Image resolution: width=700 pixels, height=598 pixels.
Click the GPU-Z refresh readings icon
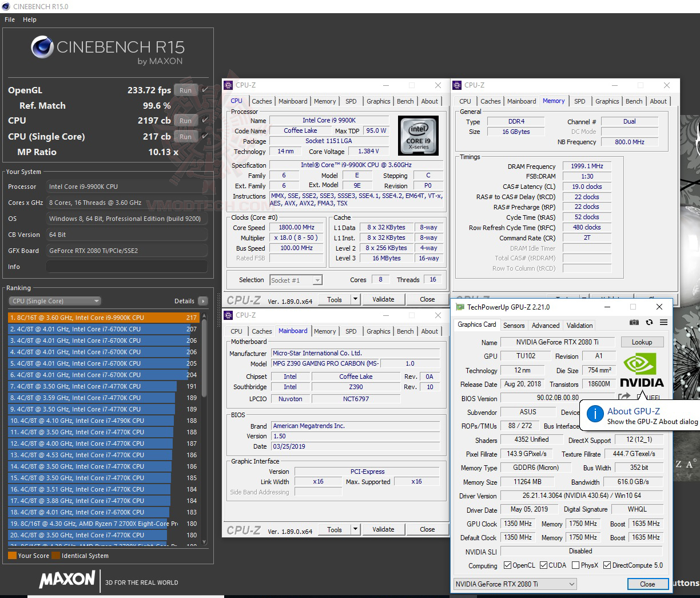pyautogui.click(x=649, y=322)
